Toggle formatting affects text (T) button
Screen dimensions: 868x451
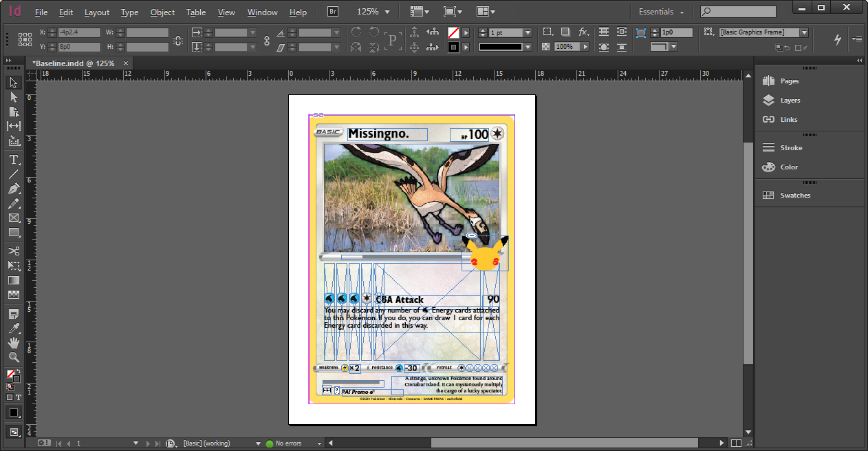coord(18,397)
